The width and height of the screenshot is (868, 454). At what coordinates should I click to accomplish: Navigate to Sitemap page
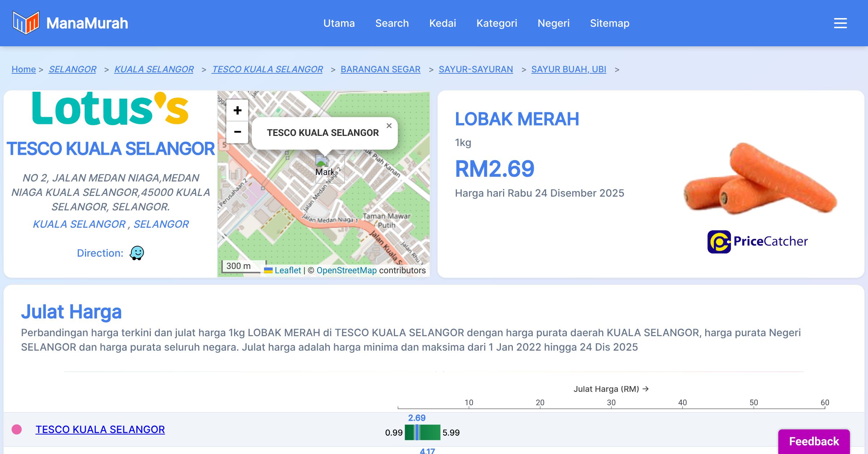[609, 23]
